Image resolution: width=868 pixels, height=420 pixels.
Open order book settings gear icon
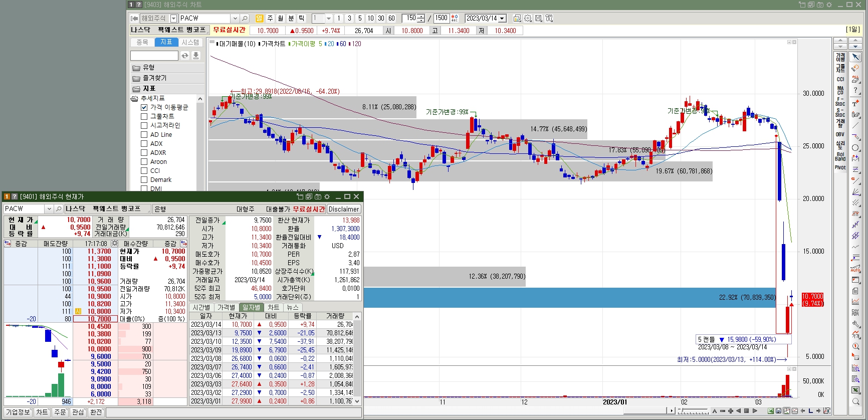click(x=115, y=244)
